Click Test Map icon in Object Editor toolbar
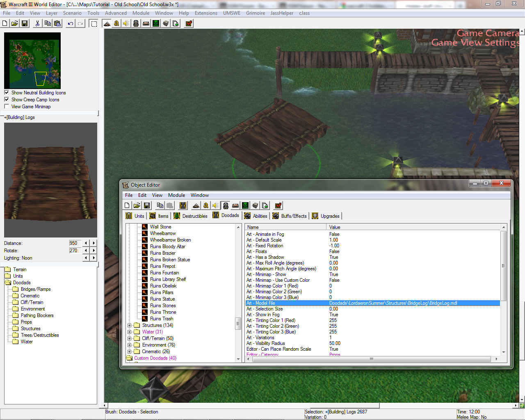The height and width of the screenshot is (420, 525). pyautogui.click(x=278, y=205)
